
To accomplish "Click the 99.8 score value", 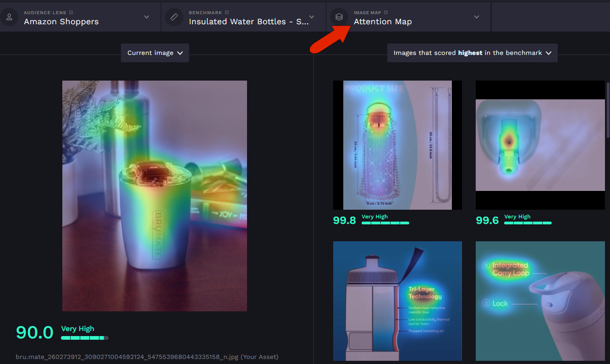I will [345, 220].
